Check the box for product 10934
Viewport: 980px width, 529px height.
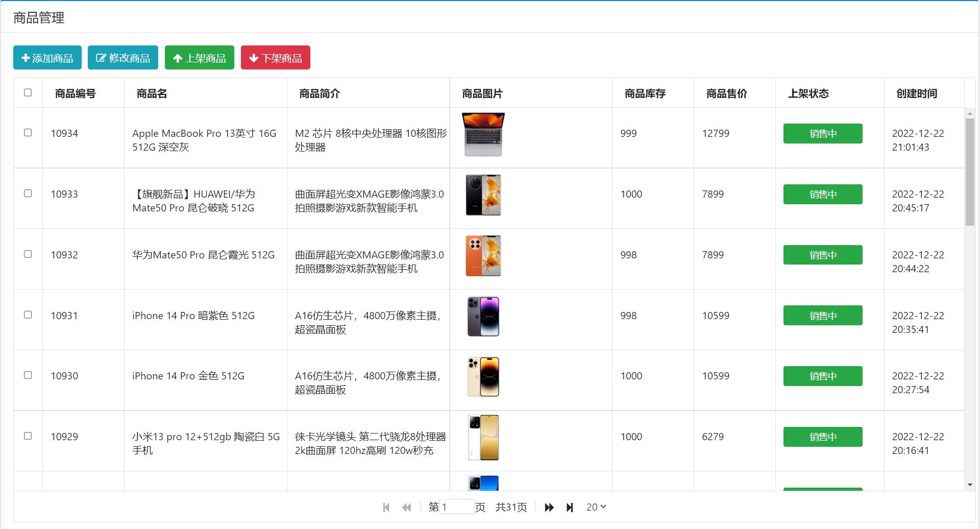click(28, 133)
